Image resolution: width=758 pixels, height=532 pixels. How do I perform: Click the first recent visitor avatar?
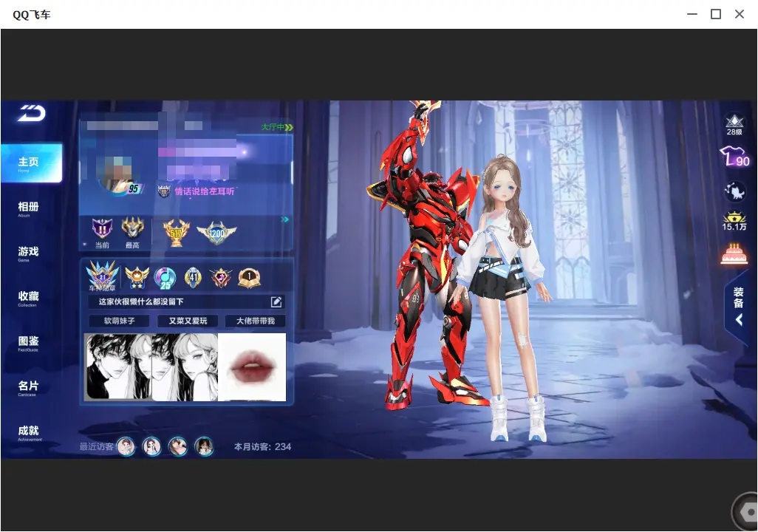[x=126, y=446]
